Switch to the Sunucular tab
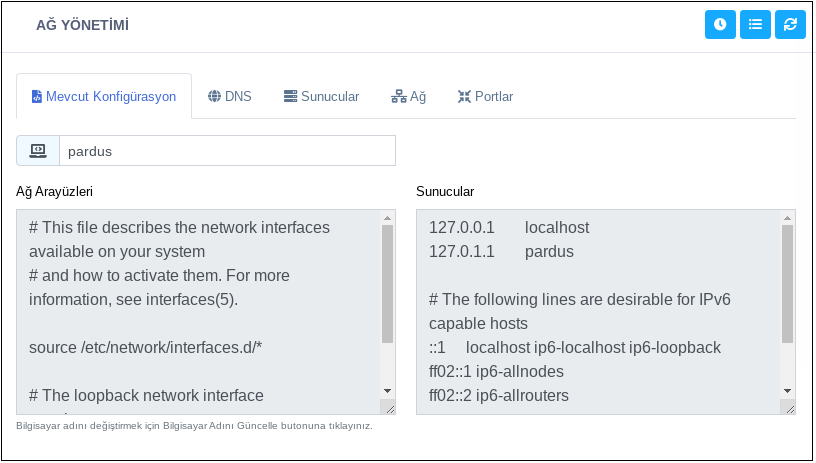 (321, 97)
